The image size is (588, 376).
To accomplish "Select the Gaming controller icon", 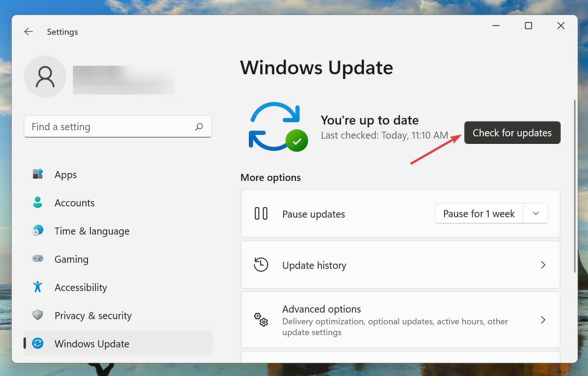I will [x=38, y=258].
